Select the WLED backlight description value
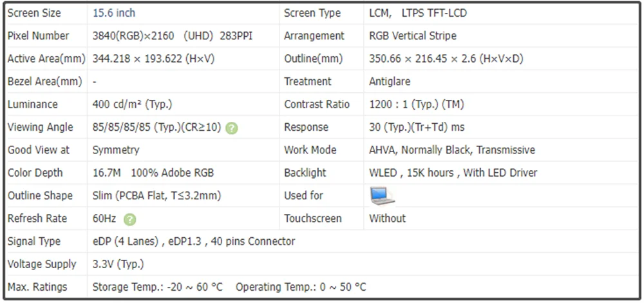 [x=453, y=173]
